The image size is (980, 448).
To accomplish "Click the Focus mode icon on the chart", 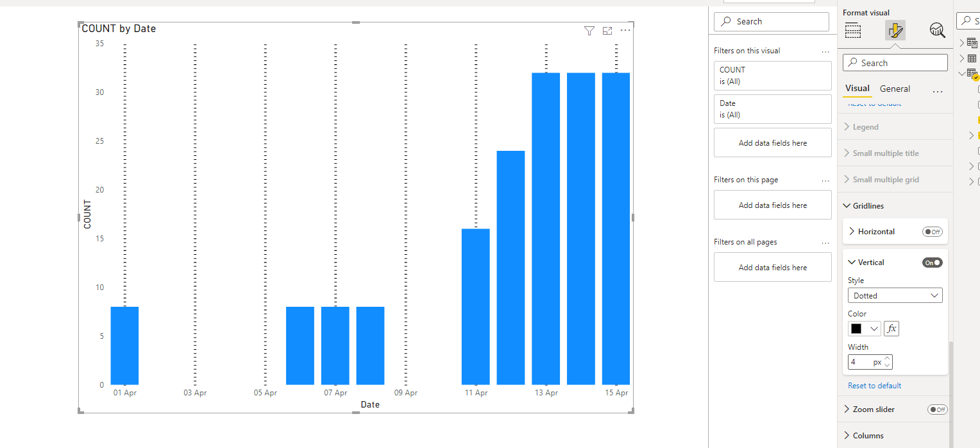I will (x=607, y=31).
